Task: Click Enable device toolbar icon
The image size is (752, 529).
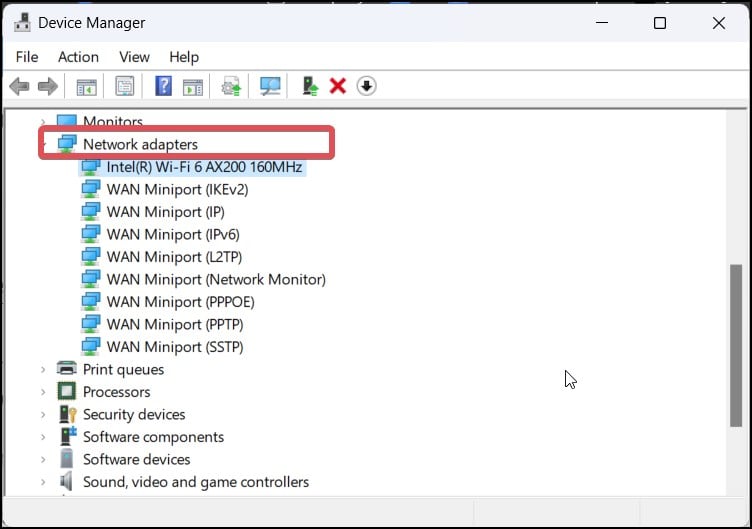Action: point(310,86)
